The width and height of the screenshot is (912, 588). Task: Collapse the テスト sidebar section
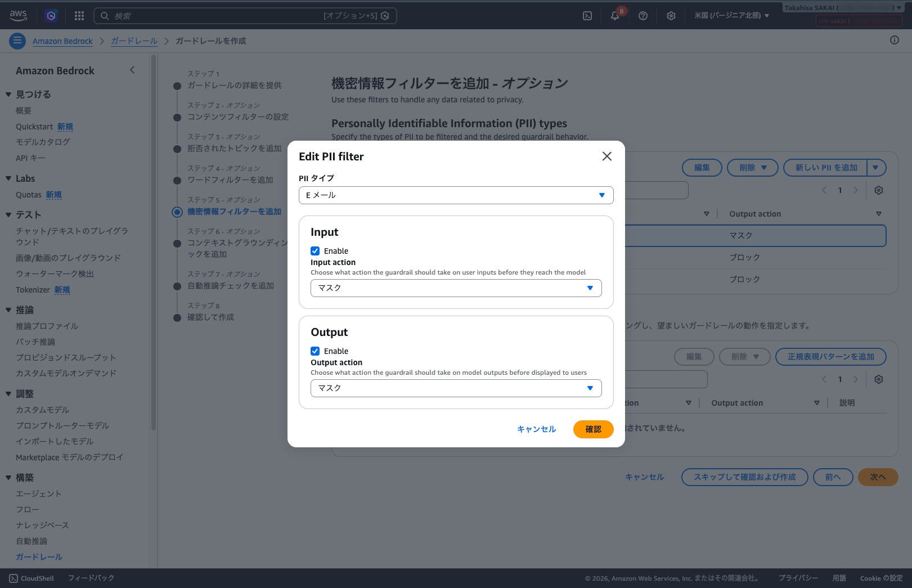coord(8,215)
